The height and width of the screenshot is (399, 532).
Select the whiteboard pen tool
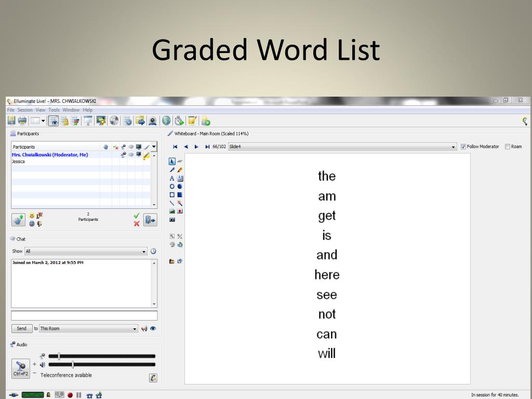172,170
